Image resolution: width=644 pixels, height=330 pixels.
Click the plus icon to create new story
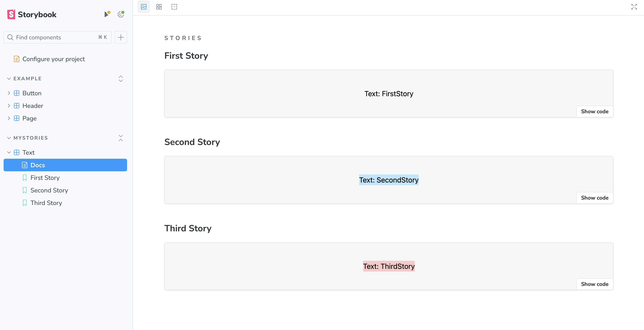(x=121, y=37)
